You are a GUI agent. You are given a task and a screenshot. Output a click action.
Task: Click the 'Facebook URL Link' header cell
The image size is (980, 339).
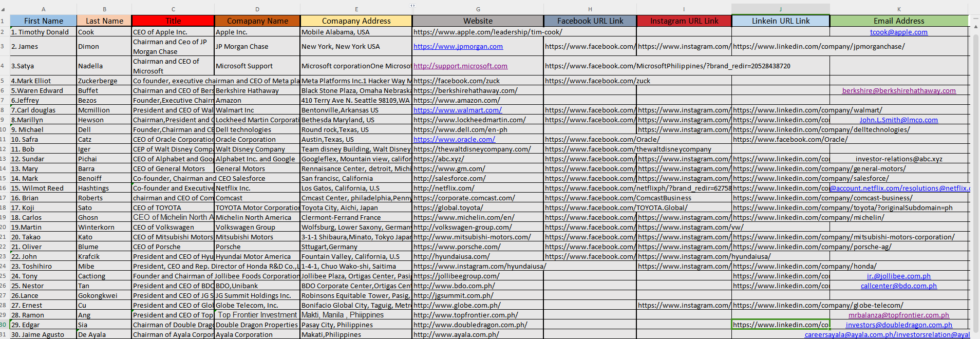pyautogui.click(x=590, y=21)
